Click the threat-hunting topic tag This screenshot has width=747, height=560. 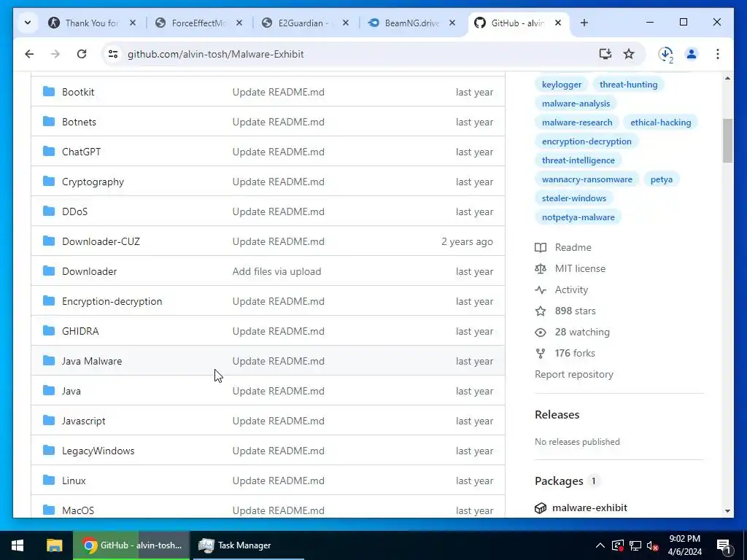click(628, 85)
